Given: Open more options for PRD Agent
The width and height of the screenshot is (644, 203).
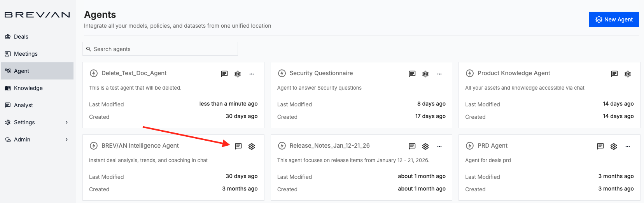Looking at the screenshot, I should (628, 146).
